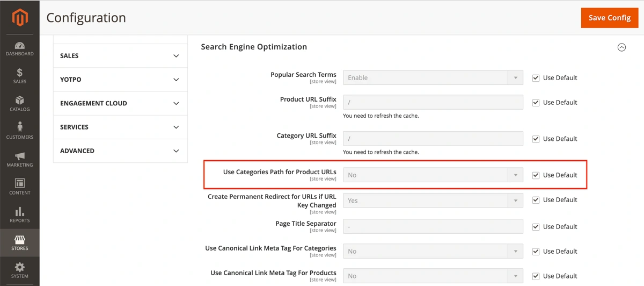This screenshot has height=286, width=644.
Task: Click the Page Title Separator input field
Action: 433,227
